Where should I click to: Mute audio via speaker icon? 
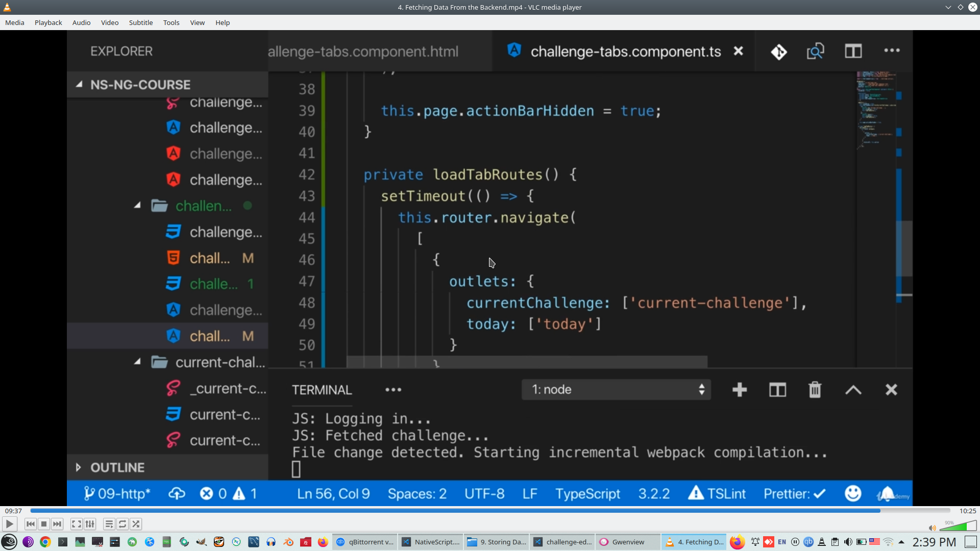(932, 528)
